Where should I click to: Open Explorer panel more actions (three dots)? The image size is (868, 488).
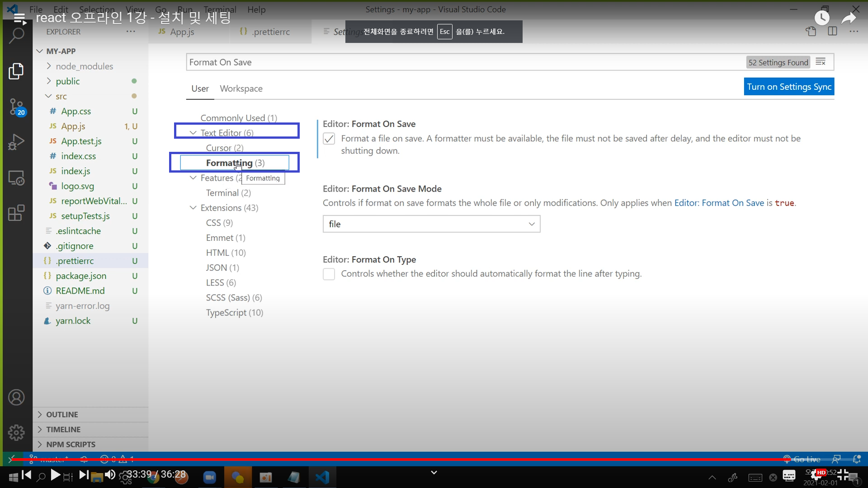(131, 32)
